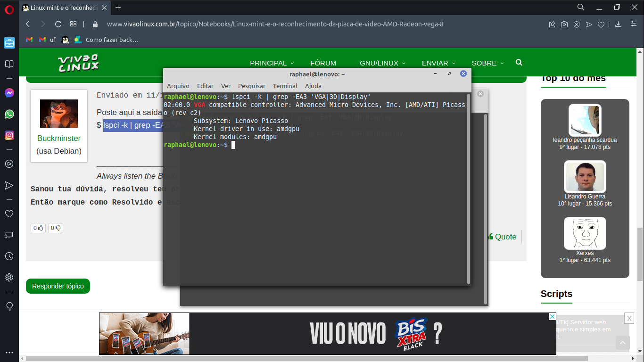The height and width of the screenshot is (362, 644).
Task: Click the back-to-top arrow button
Action: [x=623, y=343]
